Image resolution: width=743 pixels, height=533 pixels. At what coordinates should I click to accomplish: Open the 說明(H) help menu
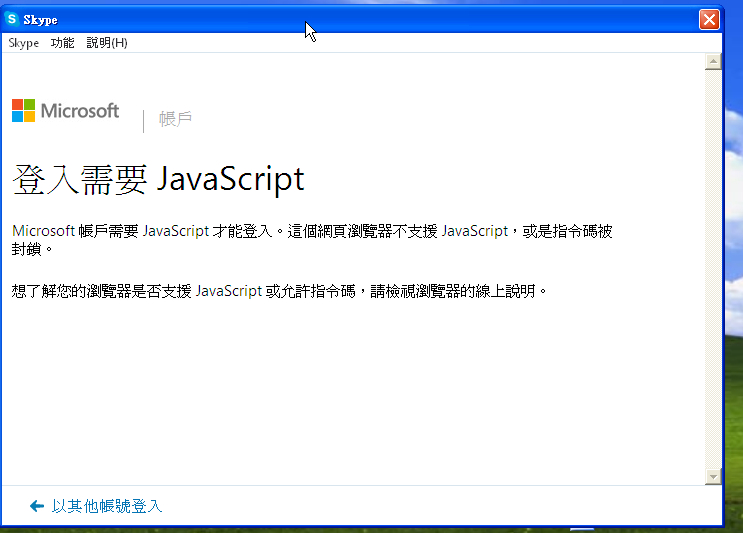point(107,43)
